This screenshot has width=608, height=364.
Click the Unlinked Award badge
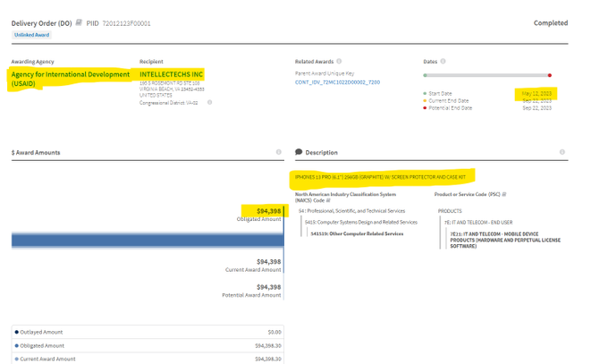point(31,35)
